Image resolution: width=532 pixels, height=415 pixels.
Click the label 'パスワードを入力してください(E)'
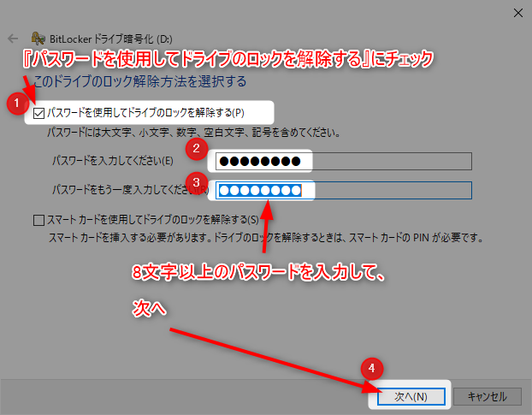click(x=113, y=161)
